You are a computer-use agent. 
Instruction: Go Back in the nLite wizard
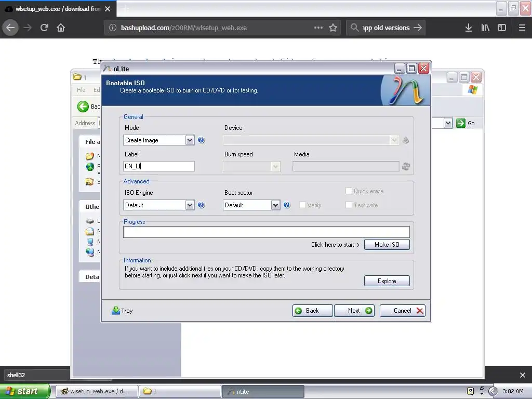[312, 311]
